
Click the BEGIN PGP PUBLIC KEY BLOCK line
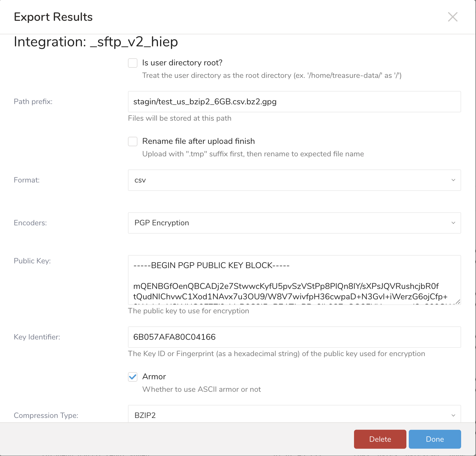point(211,265)
